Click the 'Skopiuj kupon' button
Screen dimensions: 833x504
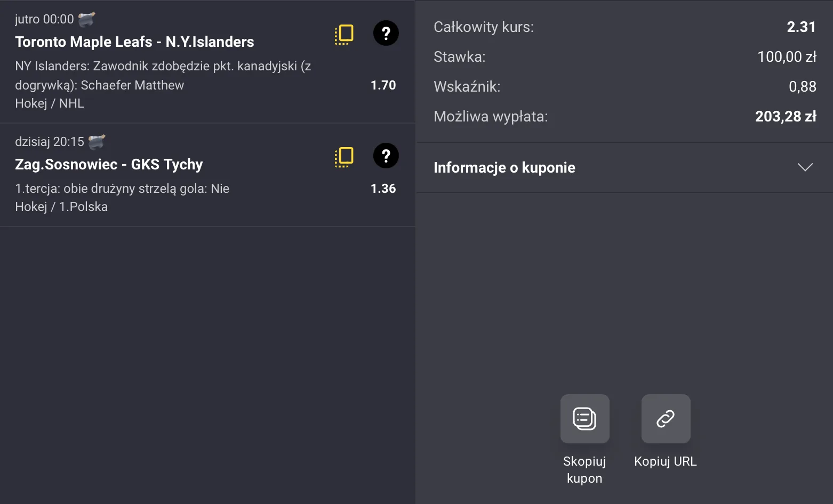(x=584, y=469)
